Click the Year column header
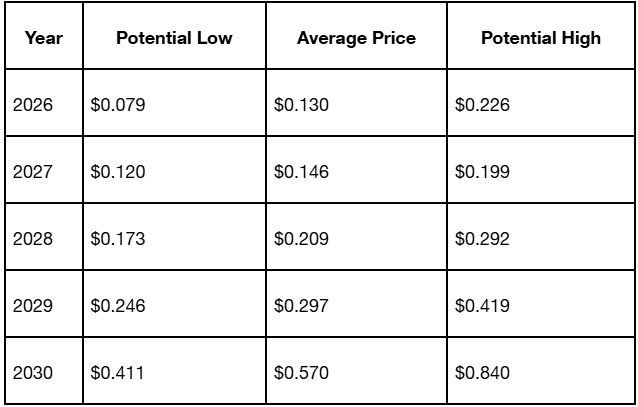The width and height of the screenshot is (638, 407). [44, 36]
